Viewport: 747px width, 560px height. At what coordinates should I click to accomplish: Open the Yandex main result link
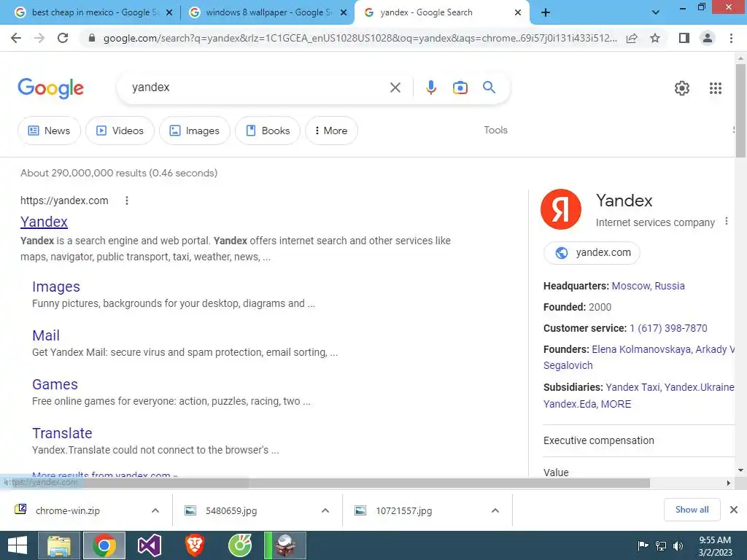(x=44, y=222)
